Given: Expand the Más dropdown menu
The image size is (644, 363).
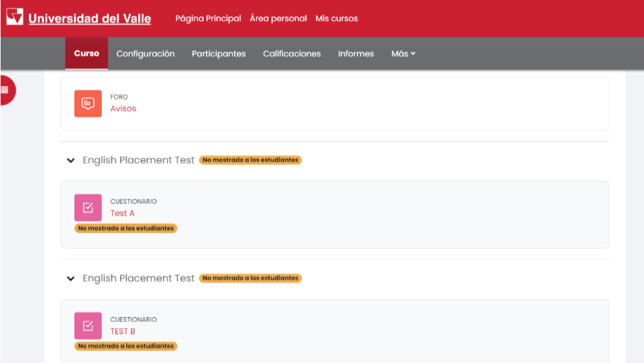Looking at the screenshot, I should [x=403, y=53].
